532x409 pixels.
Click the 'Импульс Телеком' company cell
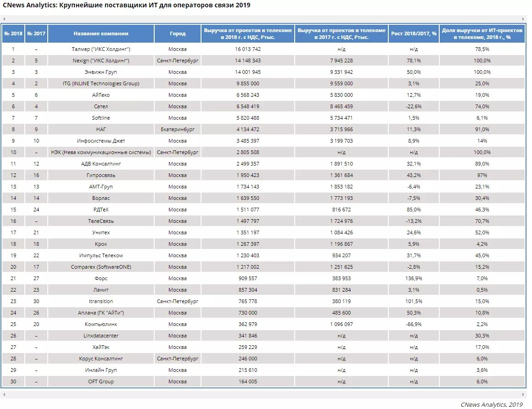coord(101,255)
